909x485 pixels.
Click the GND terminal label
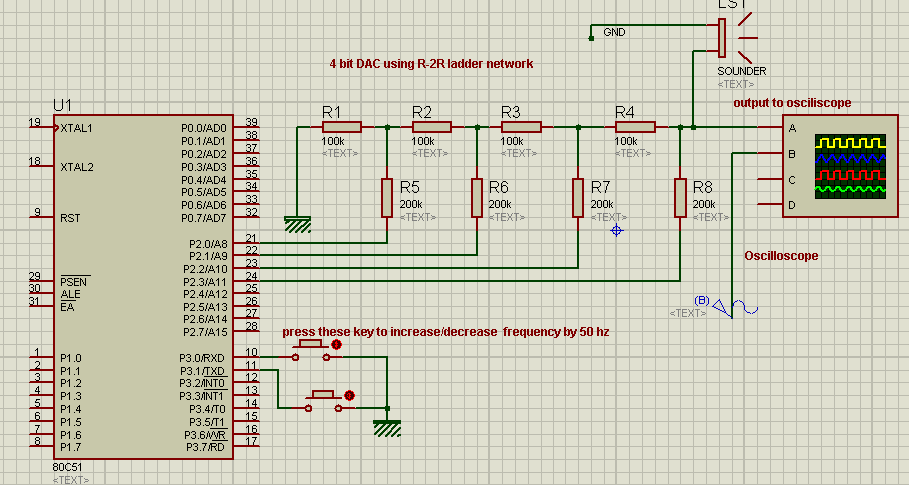tap(614, 32)
